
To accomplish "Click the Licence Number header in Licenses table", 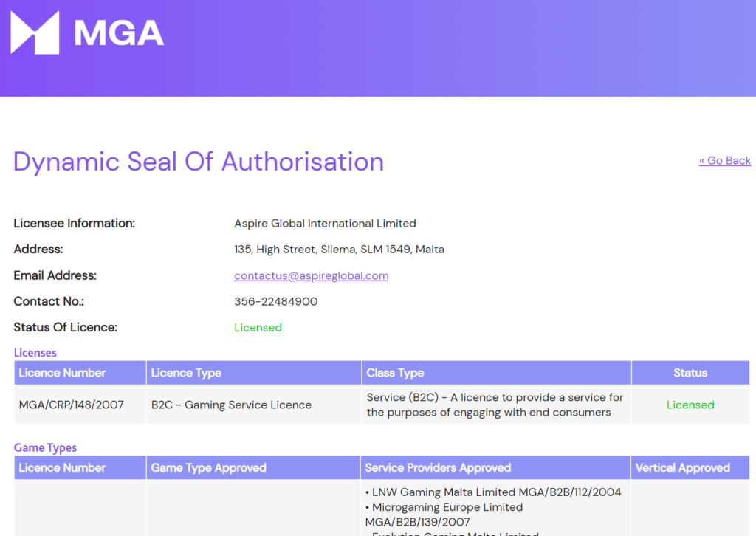I will pyautogui.click(x=62, y=373).
